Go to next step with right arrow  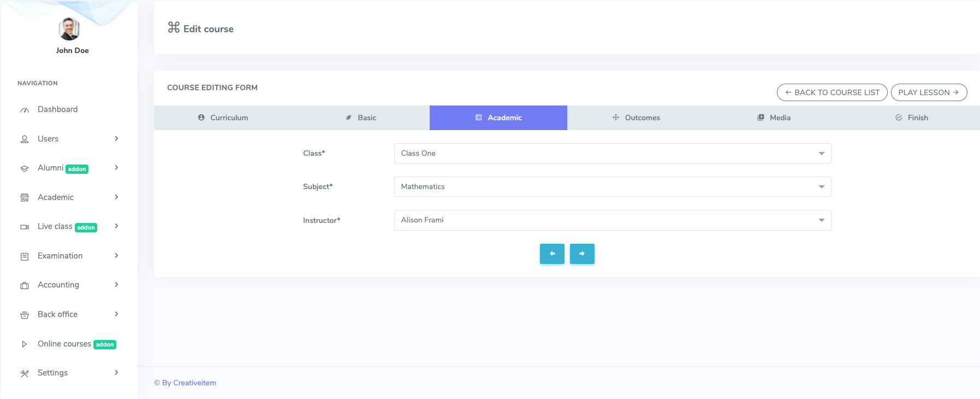click(x=582, y=254)
